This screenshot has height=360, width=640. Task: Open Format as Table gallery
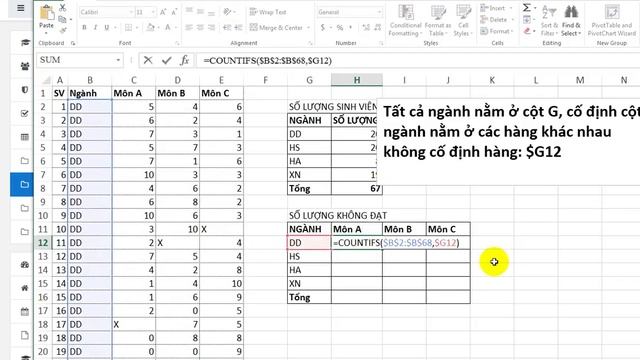coord(438,20)
